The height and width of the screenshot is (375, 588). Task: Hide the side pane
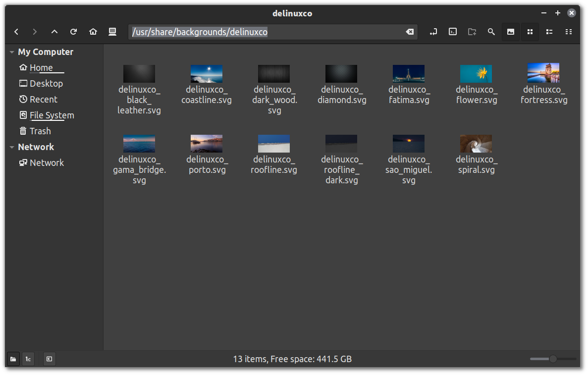coord(49,359)
